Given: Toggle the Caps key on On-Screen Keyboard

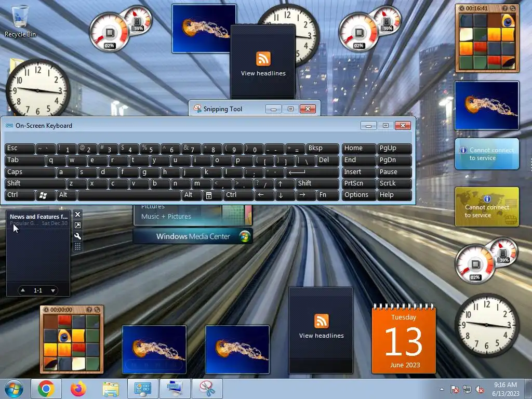Looking at the screenshot, I should [x=30, y=172].
